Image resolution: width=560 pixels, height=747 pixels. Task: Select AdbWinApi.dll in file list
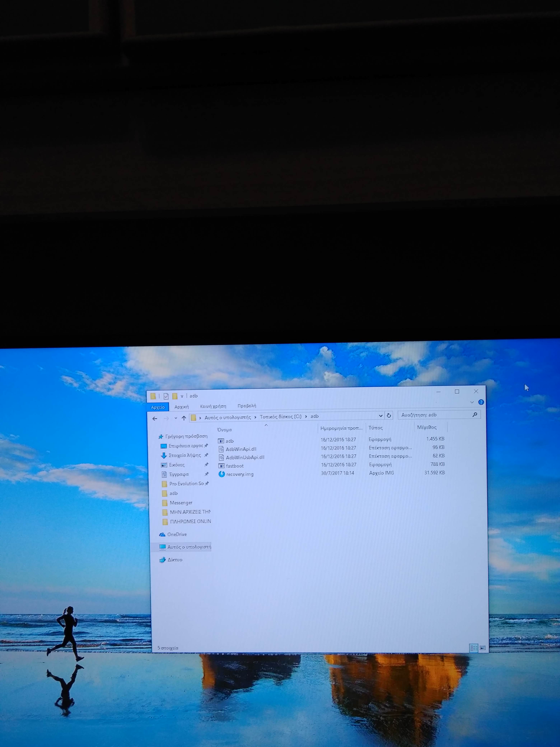coord(241,449)
